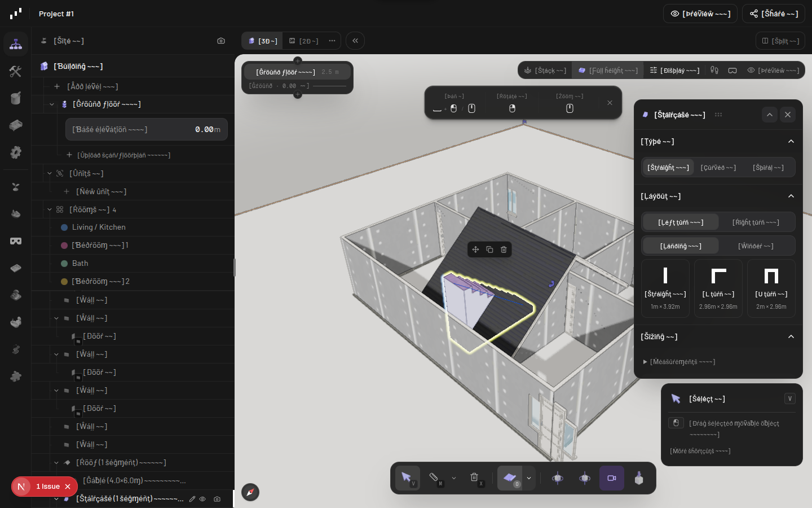Collapse the Rooms tree group
Image resolution: width=812 pixels, height=508 pixels.
(x=50, y=209)
